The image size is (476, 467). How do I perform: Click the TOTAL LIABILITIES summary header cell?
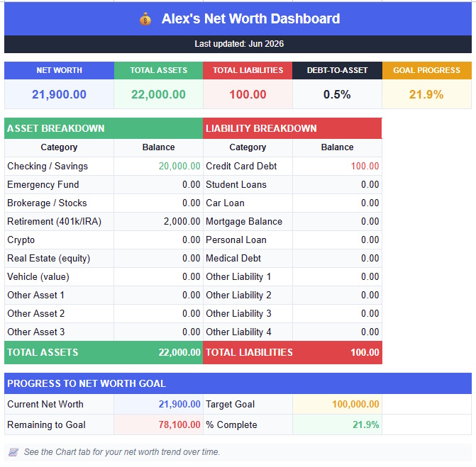point(248,70)
